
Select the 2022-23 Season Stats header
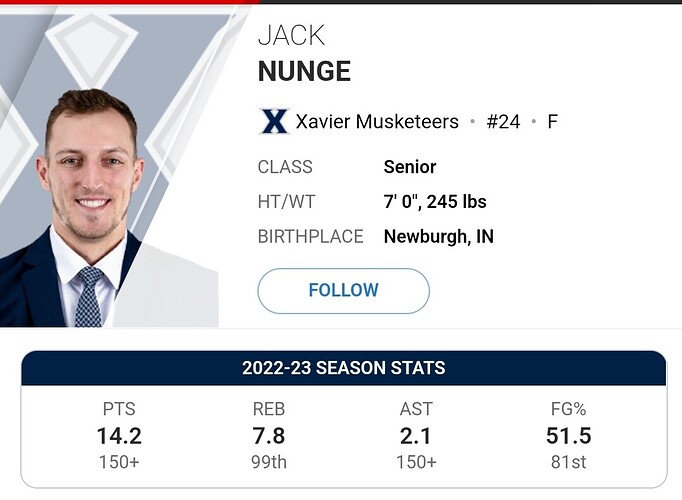tap(343, 368)
